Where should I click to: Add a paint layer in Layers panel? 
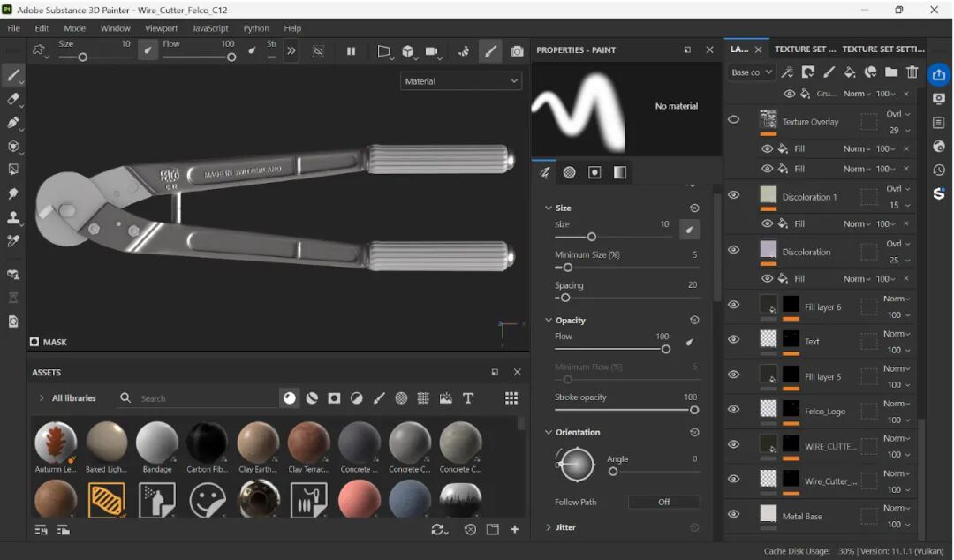829,72
